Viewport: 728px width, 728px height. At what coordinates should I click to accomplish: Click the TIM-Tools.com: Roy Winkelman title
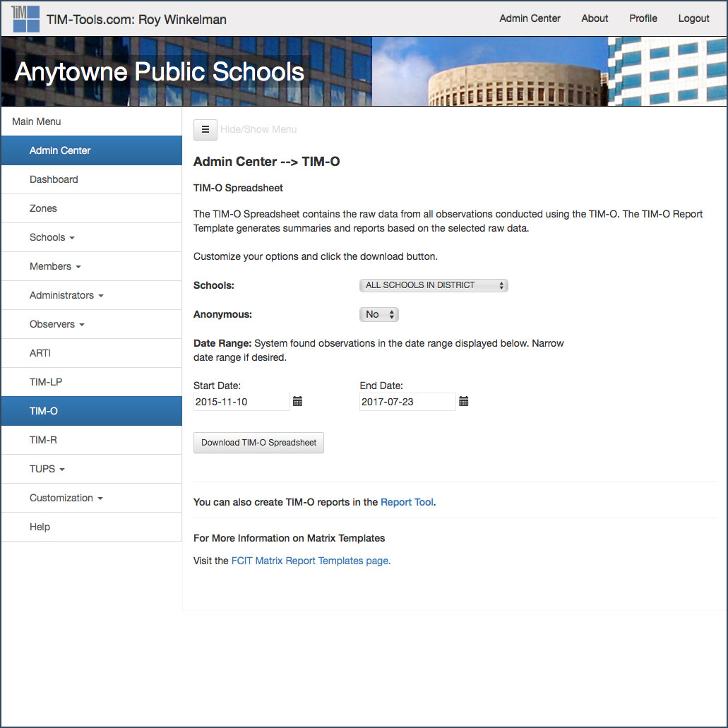tap(136, 20)
